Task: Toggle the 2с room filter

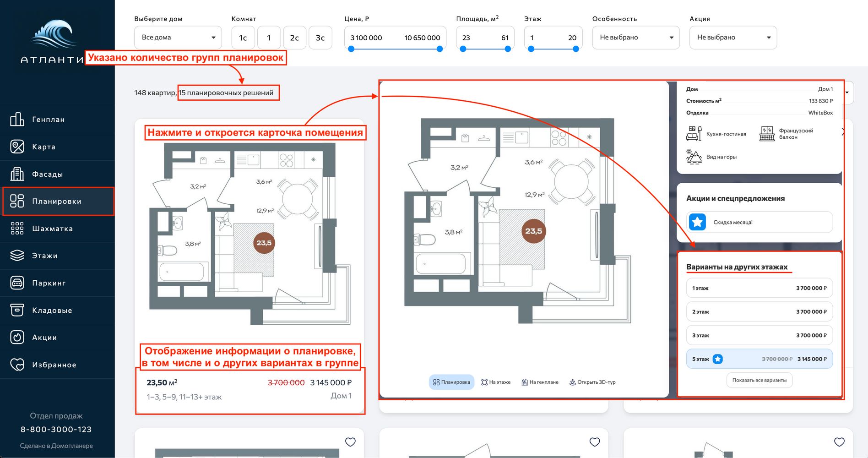Action: 294,38
